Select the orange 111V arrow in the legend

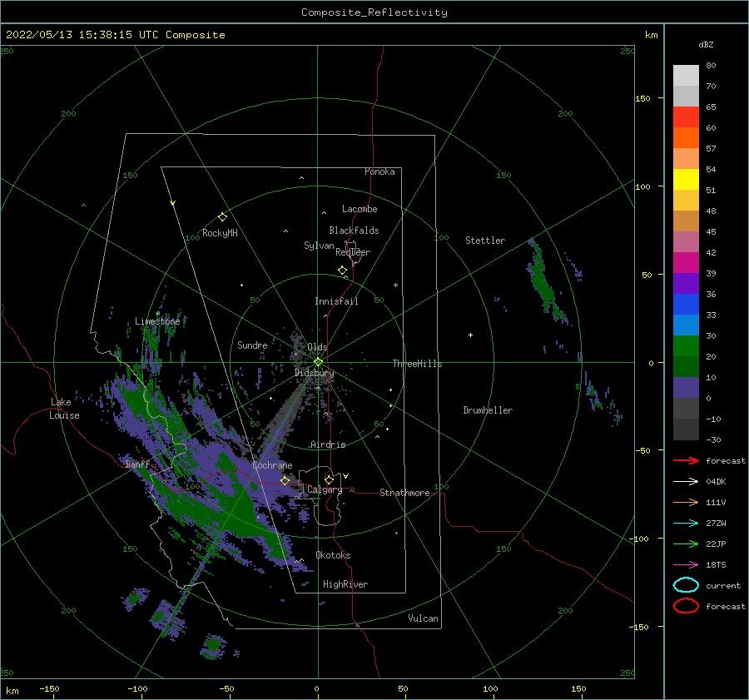coord(686,502)
